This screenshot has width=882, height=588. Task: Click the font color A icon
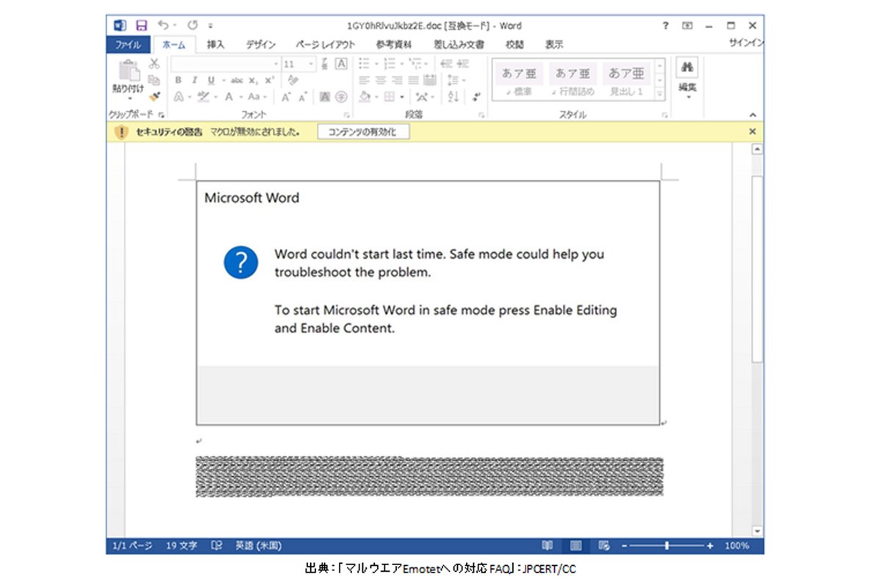[229, 96]
